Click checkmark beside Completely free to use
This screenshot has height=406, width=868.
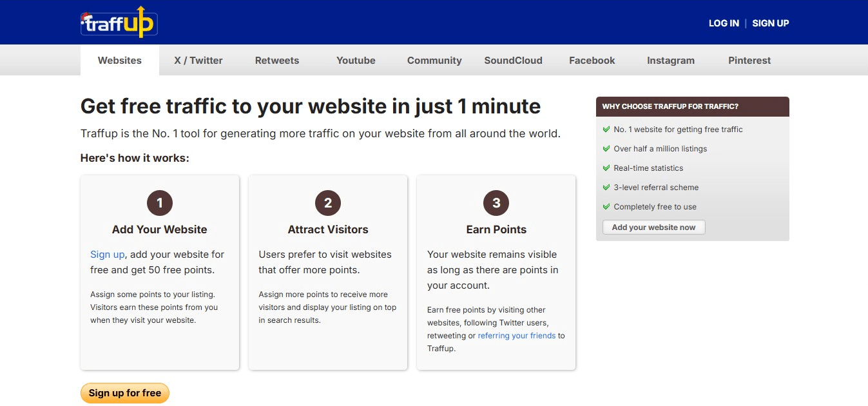(x=606, y=207)
